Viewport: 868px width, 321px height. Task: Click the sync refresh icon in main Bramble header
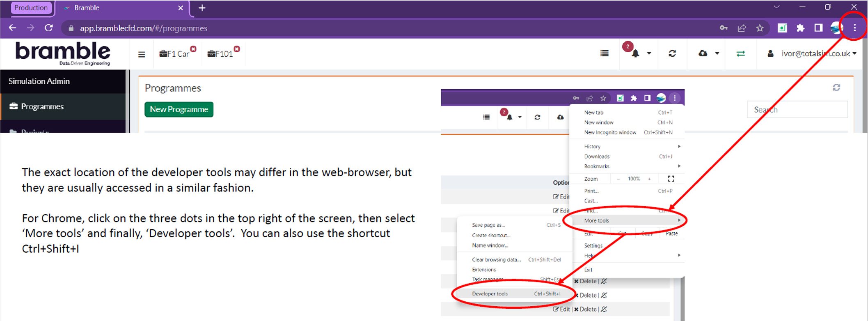click(672, 53)
